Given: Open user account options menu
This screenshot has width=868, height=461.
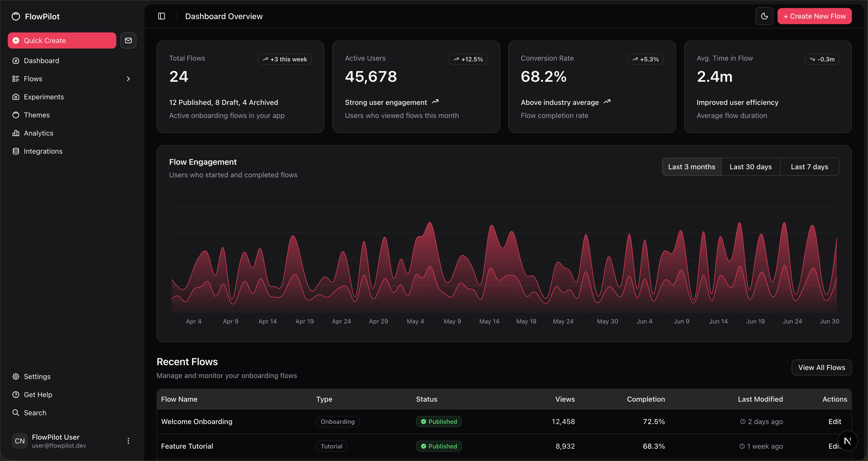Looking at the screenshot, I should click(x=128, y=441).
